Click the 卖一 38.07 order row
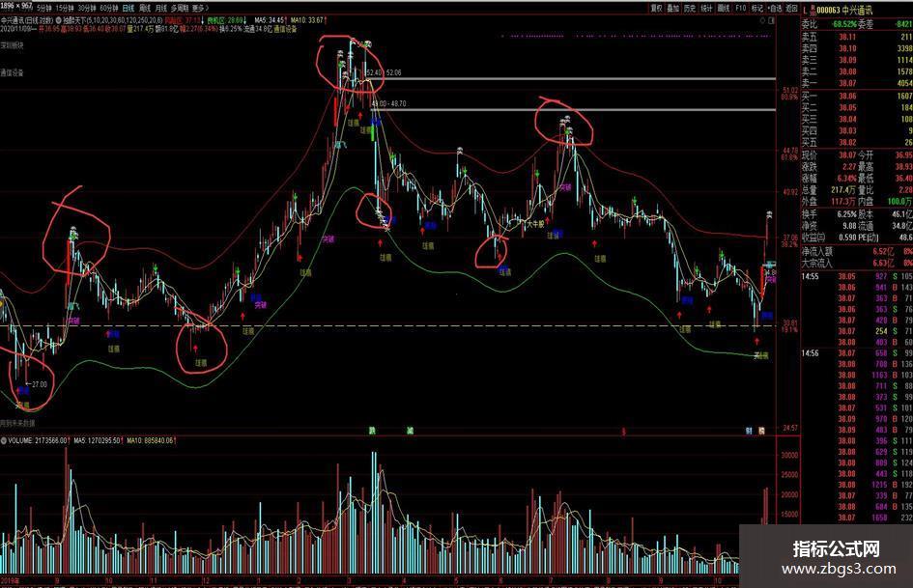Screen dimensions: 913x588 [857, 83]
